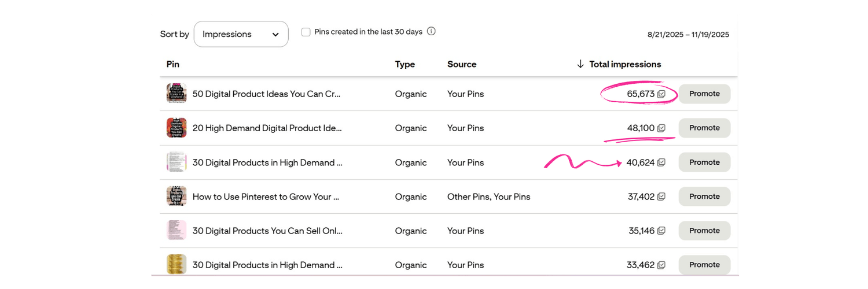Promote the 50 Digital Product Ideas pin
868x289 pixels.
click(704, 94)
